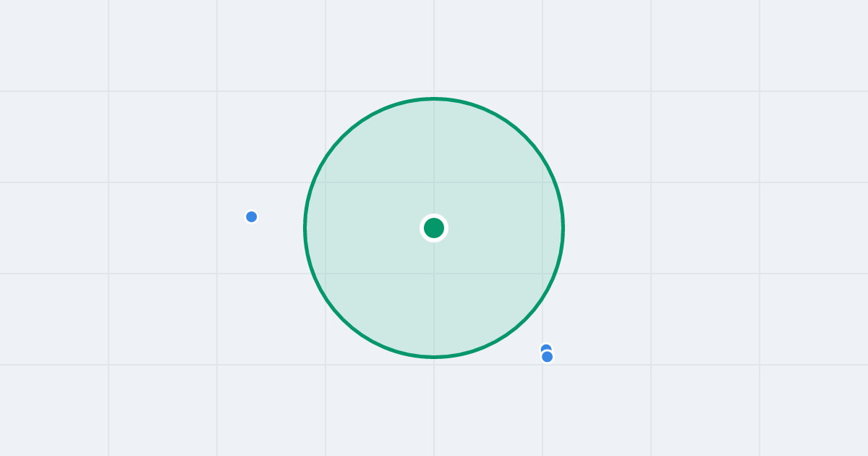
Task: Select the rightmost edge of the green circle
Action: point(563,228)
